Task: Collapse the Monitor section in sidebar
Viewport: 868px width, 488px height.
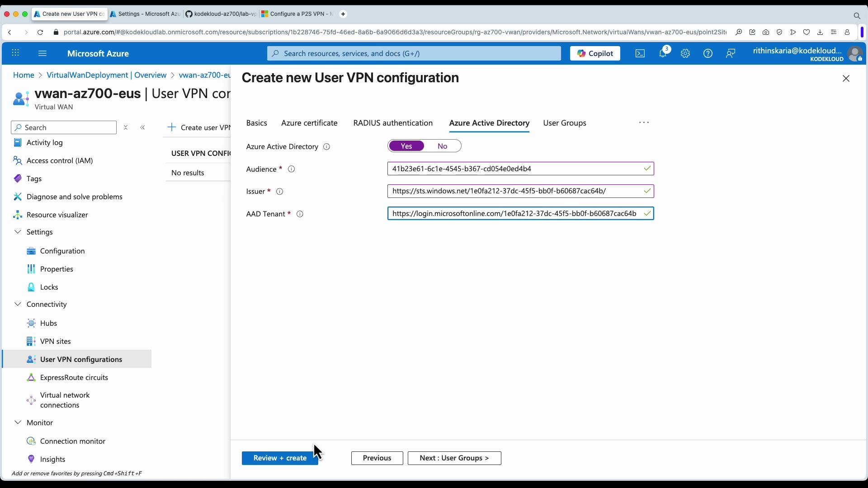Action: tap(18, 422)
